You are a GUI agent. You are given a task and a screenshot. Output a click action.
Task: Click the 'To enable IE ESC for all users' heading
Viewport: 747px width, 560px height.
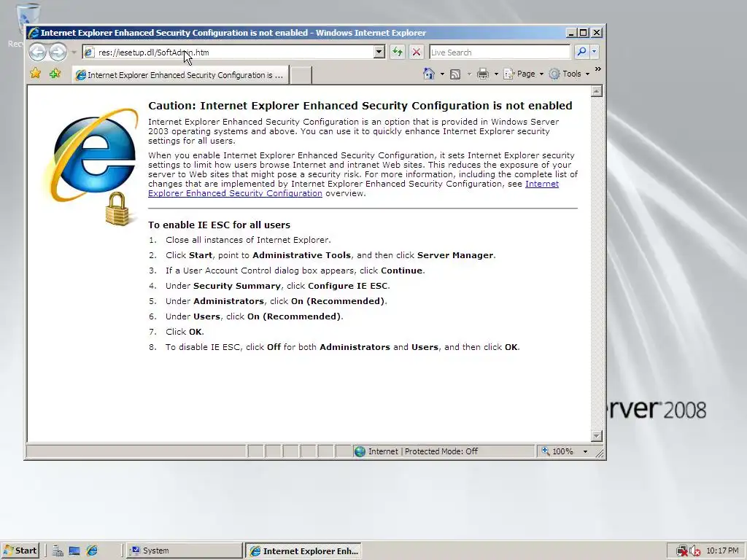coord(219,225)
